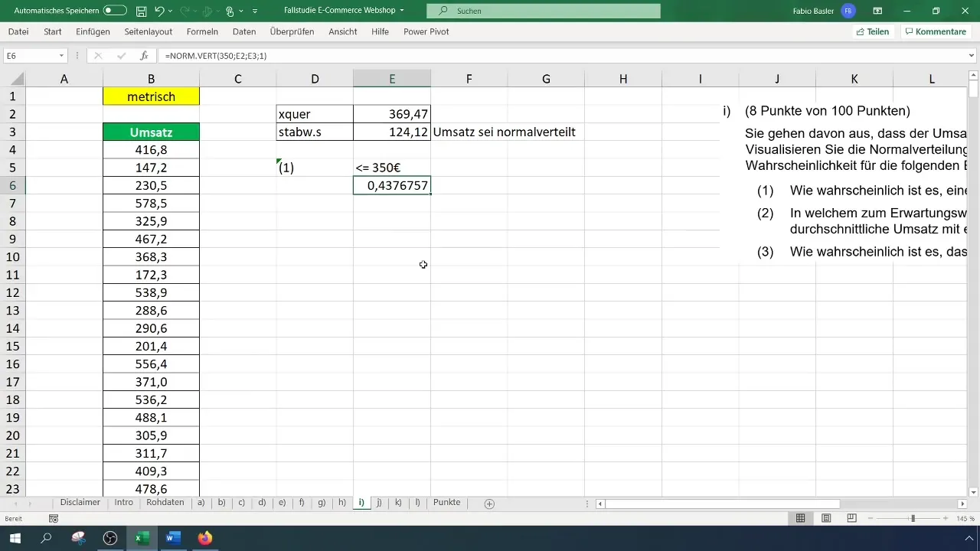Switch to the Disclaimer sheet tab
Image resolution: width=980 pixels, height=551 pixels.
coord(80,503)
